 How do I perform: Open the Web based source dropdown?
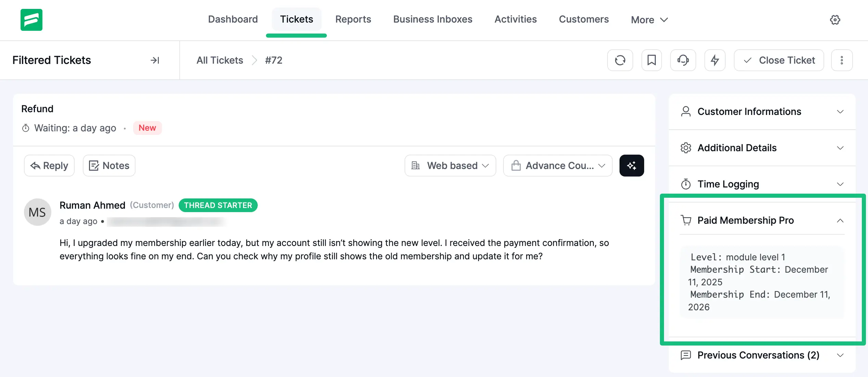450,165
